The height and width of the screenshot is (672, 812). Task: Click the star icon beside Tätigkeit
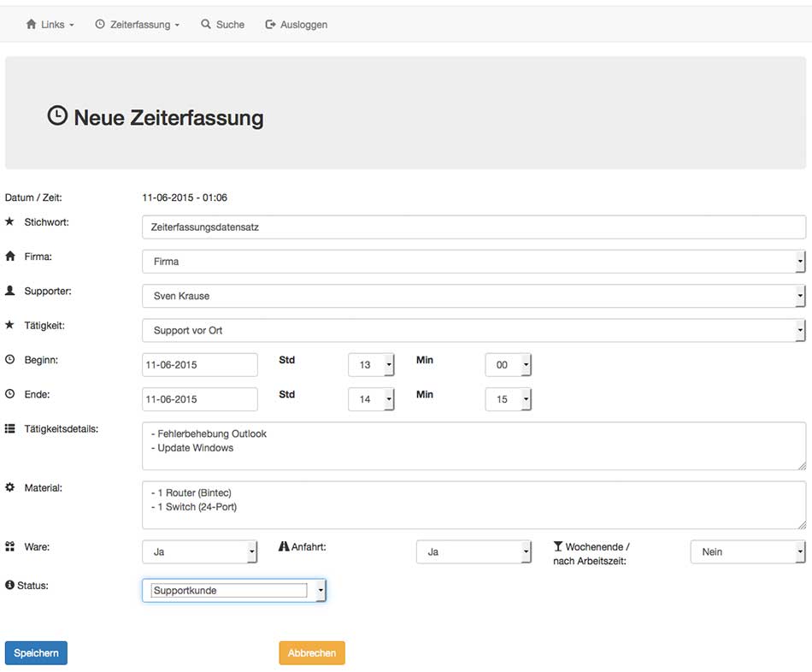click(x=9, y=325)
